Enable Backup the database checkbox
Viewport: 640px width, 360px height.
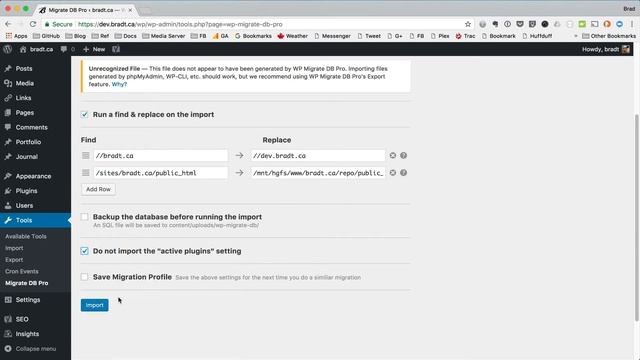pyautogui.click(x=84, y=217)
